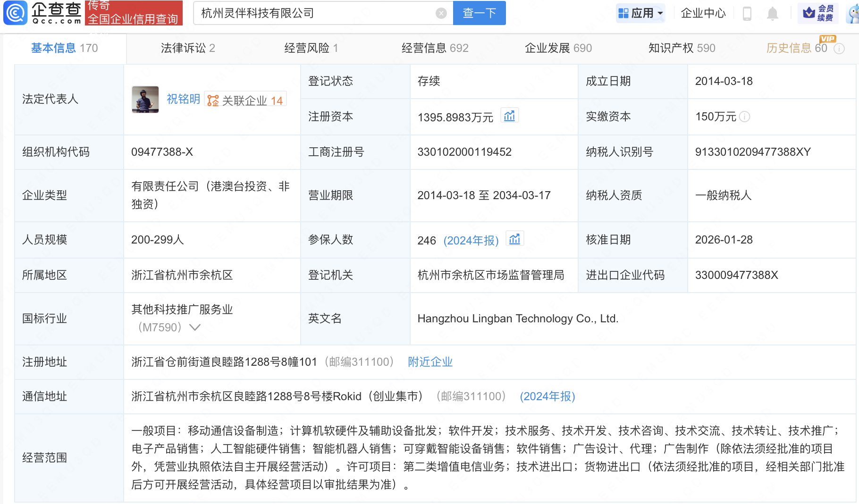Click the 附近企业 link
Screen dimensions: 859x504
point(430,362)
